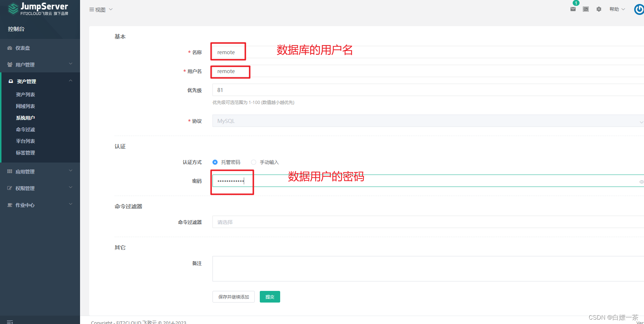Collapse the 资产管理 menu chevron
Image resolution: width=644 pixels, height=324 pixels.
[71, 80]
